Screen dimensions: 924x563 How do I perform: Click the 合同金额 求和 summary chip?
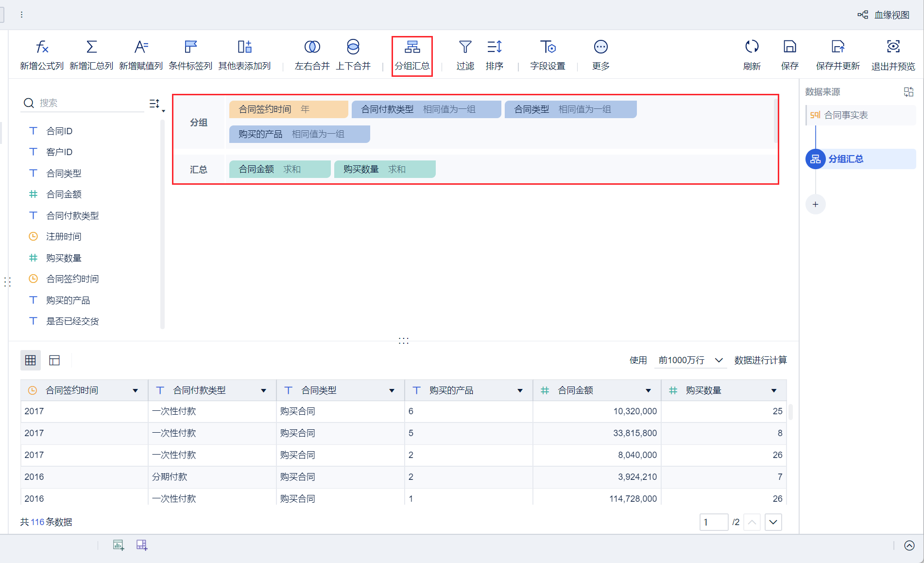click(x=280, y=169)
